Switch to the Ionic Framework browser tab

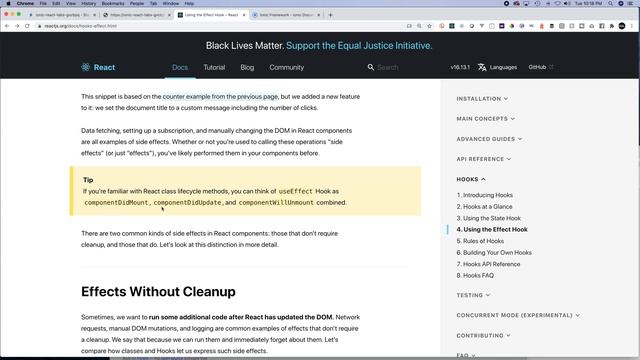tap(286, 15)
